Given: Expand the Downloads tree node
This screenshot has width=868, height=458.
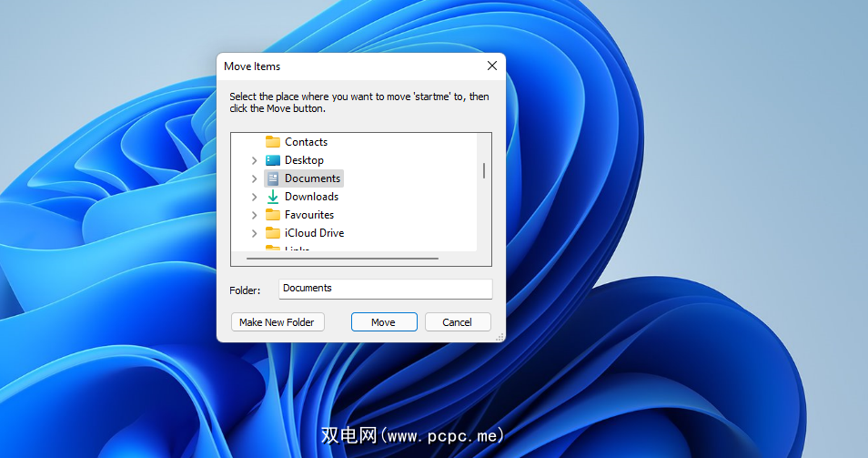Looking at the screenshot, I should [254, 198].
